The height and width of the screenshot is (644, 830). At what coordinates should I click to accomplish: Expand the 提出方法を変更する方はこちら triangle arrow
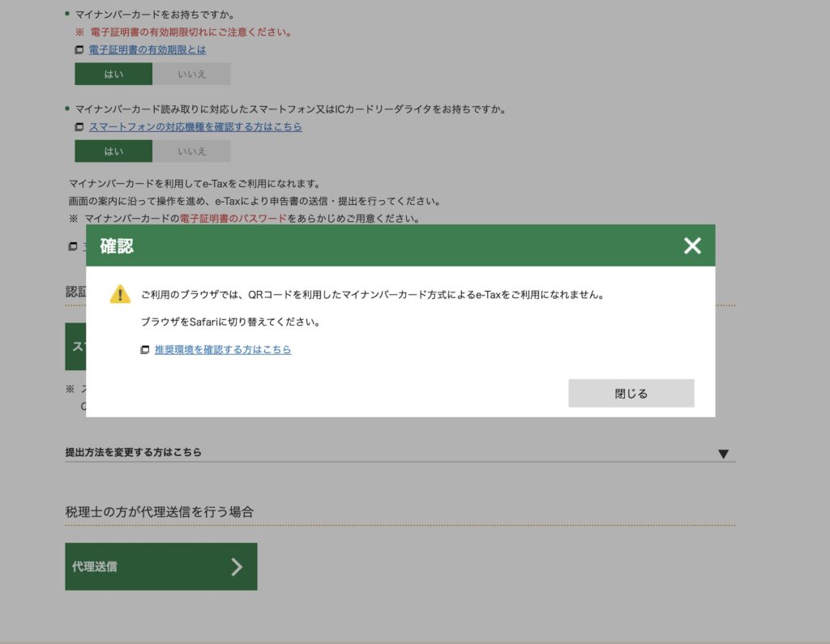pyautogui.click(x=723, y=454)
